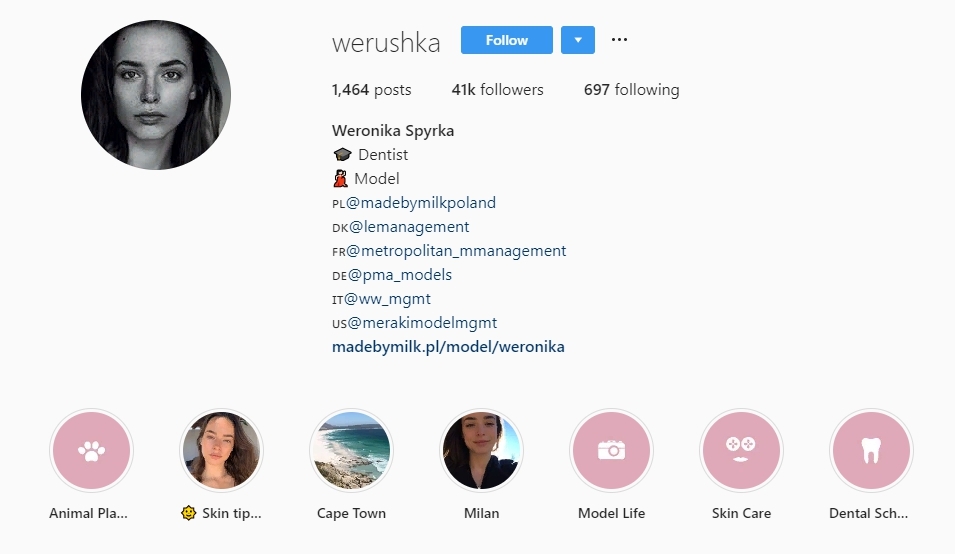Open the Model Life camera highlight

611,451
